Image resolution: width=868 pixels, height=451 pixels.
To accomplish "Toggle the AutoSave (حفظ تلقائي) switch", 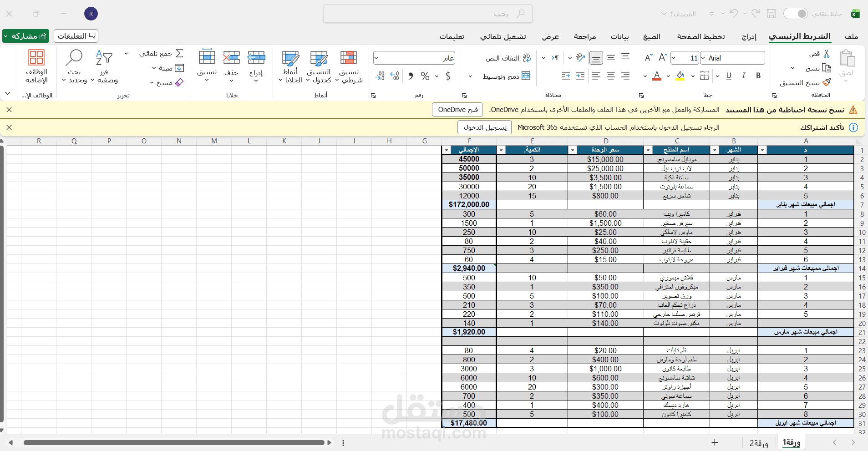I will (796, 14).
